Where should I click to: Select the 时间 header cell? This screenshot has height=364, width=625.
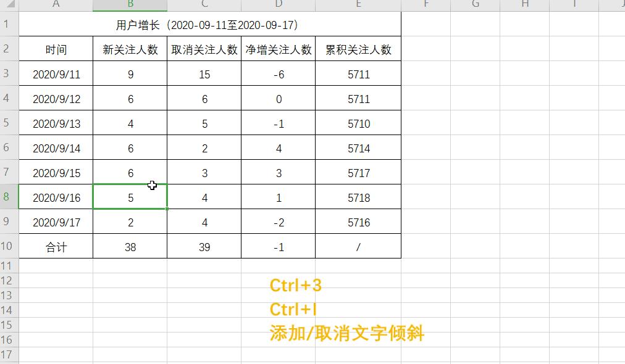pyautogui.click(x=56, y=49)
